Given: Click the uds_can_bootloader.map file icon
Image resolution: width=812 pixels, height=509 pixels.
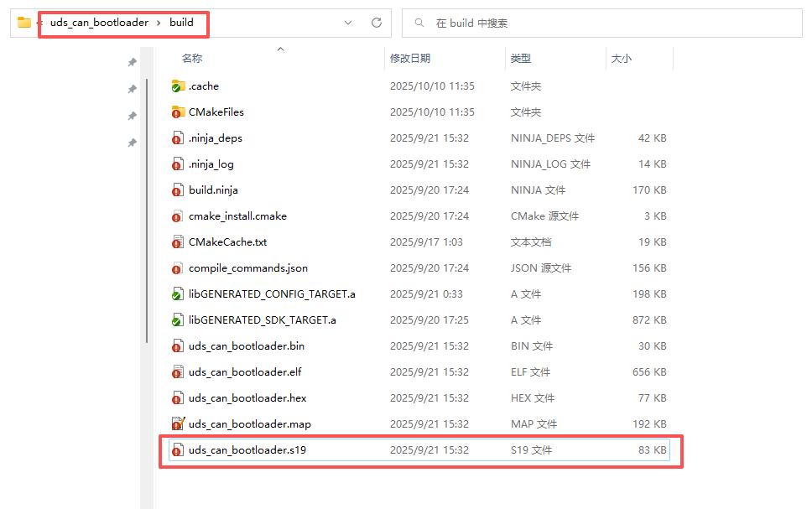Looking at the screenshot, I should (177, 424).
